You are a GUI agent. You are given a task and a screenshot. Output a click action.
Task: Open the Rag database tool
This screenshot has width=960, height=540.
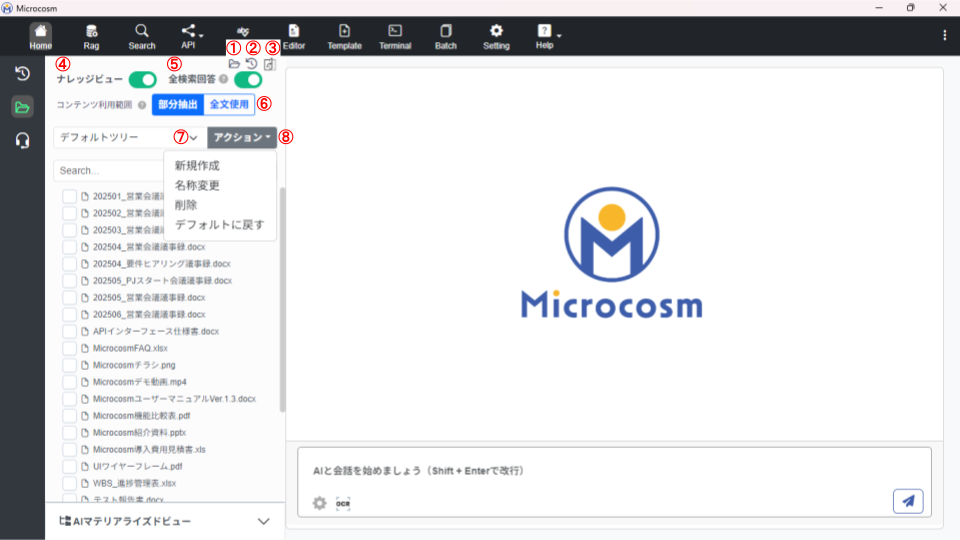click(x=91, y=37)
